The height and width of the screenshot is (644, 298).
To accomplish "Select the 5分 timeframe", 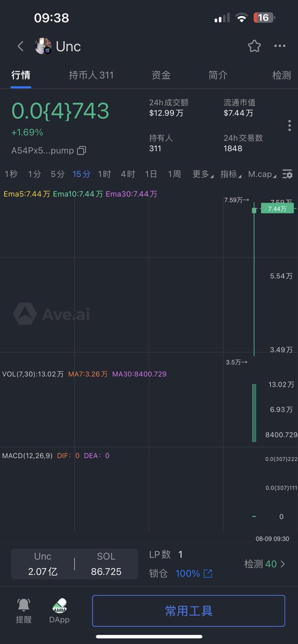I will point(57,174).
